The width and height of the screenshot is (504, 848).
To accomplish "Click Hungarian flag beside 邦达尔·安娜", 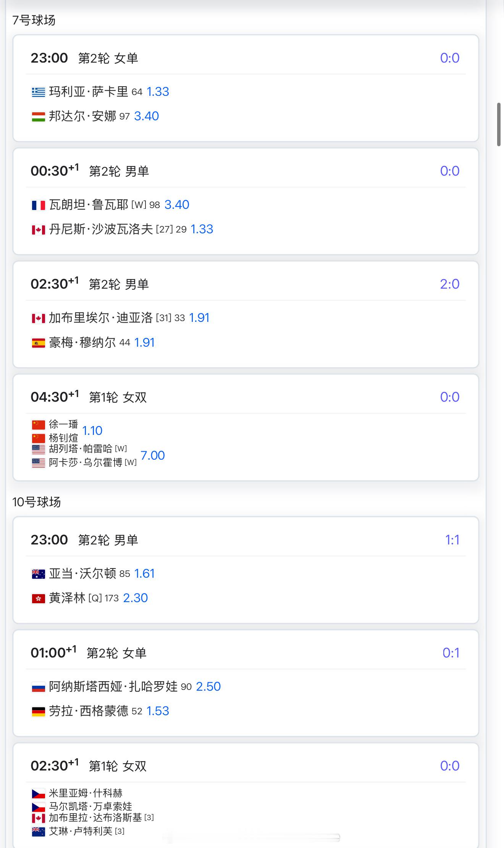I will pos(38,116).
